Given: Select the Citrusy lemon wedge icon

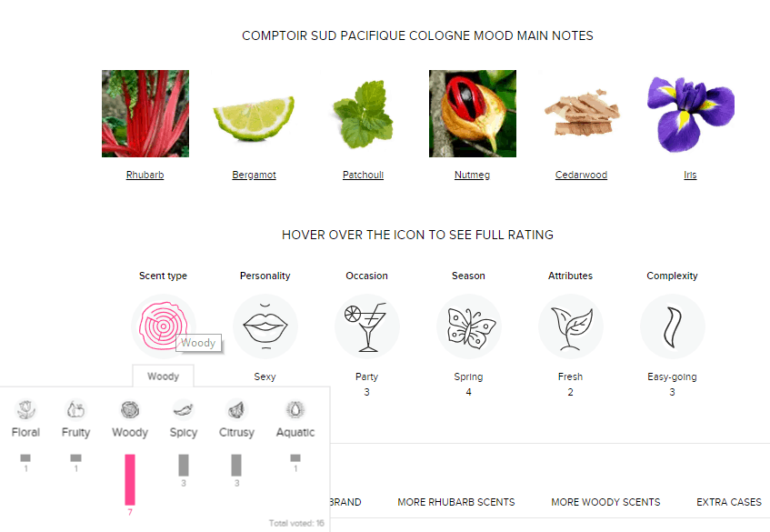Looking at the screenshot, I should click(x=236, y=409).
